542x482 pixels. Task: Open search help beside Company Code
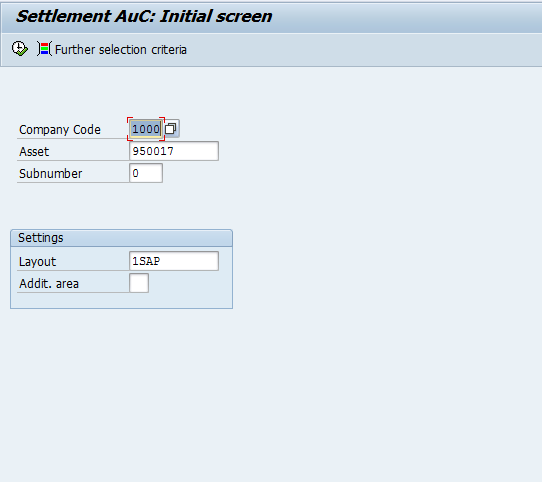(x=170, y=129)
